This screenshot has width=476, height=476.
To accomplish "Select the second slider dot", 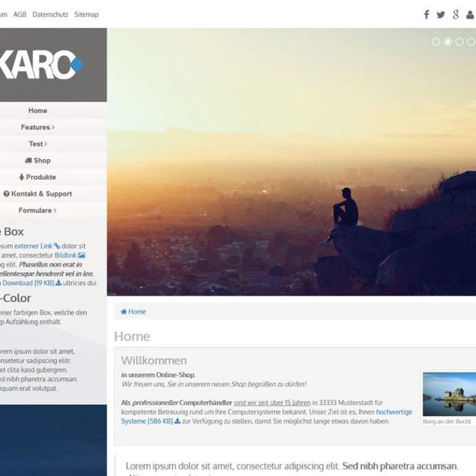I will [x=447, y=42].
